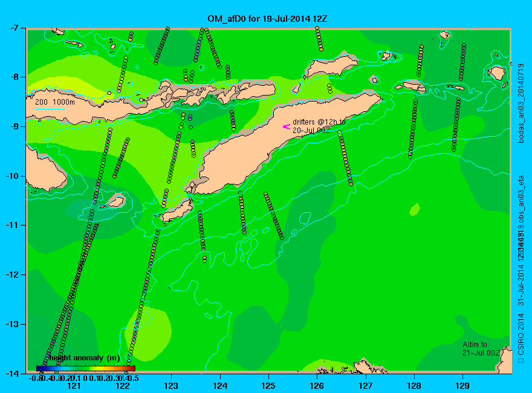Click longitude axis label "128"
532x393 pixels.
pyautogui.click(x=414, y=386)
